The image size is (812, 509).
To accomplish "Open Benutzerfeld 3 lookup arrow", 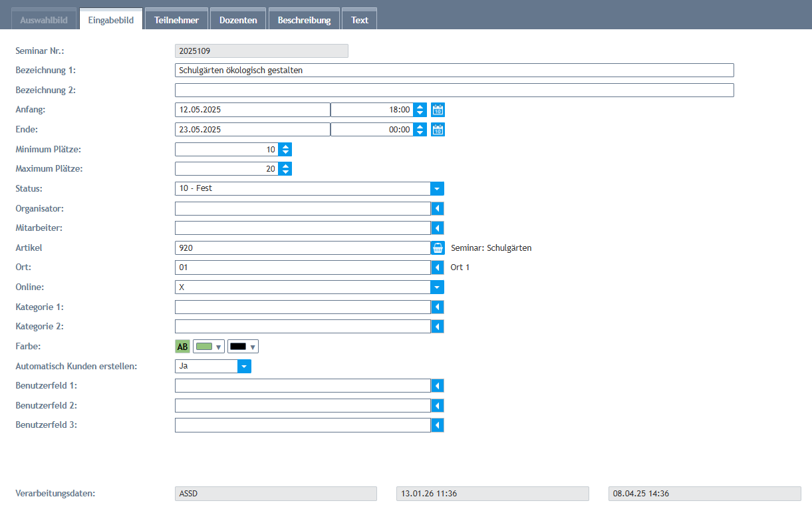I will coord(438,424).
